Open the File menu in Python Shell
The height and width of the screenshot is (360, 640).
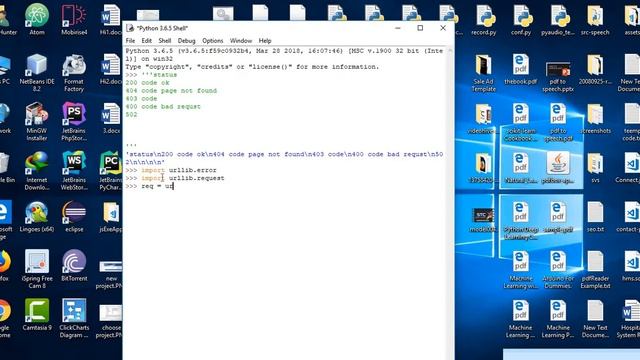pos(130,41)
